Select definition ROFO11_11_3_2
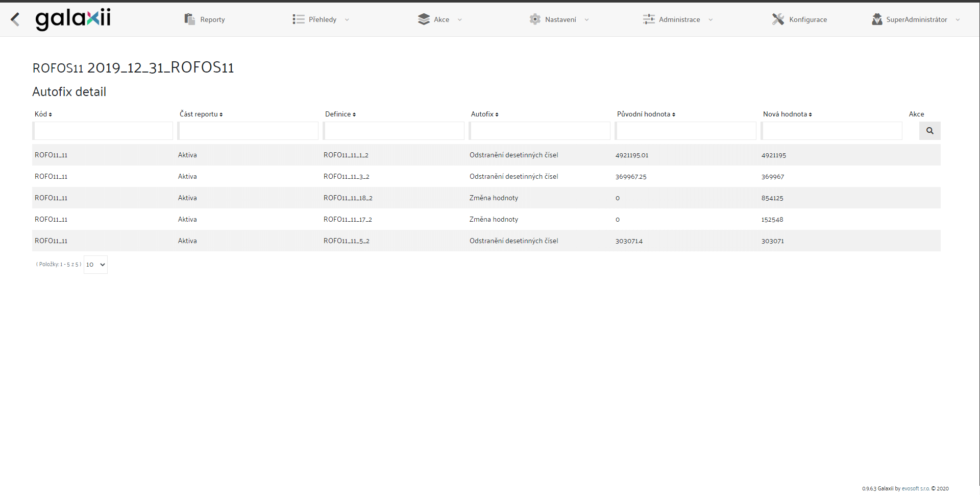 [x=347, y=177]
